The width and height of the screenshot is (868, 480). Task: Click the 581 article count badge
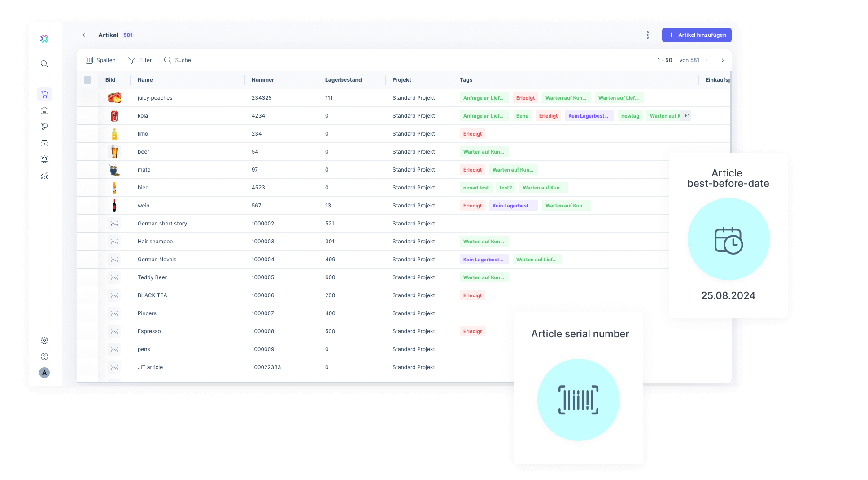pyautogui.click(x=128, y=35)
